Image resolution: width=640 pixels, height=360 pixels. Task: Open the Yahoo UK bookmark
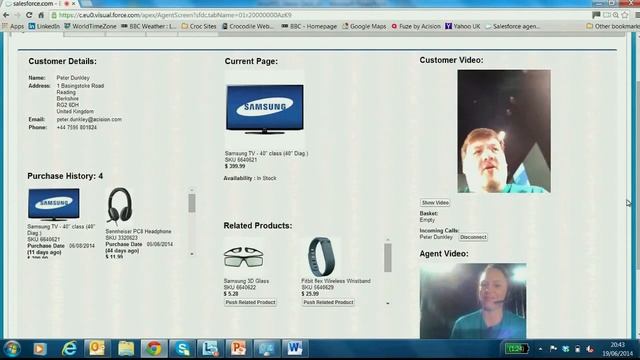(462, 26)
